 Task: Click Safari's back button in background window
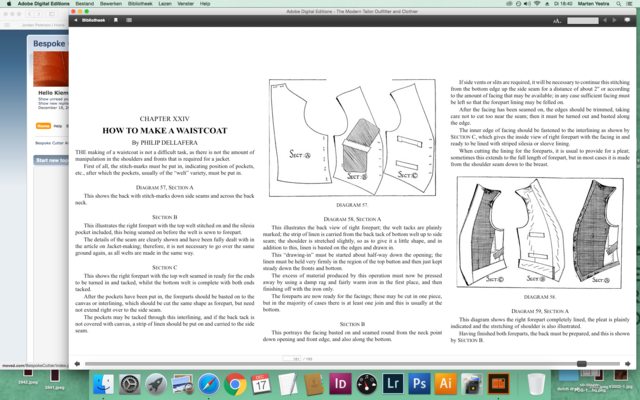29,14
